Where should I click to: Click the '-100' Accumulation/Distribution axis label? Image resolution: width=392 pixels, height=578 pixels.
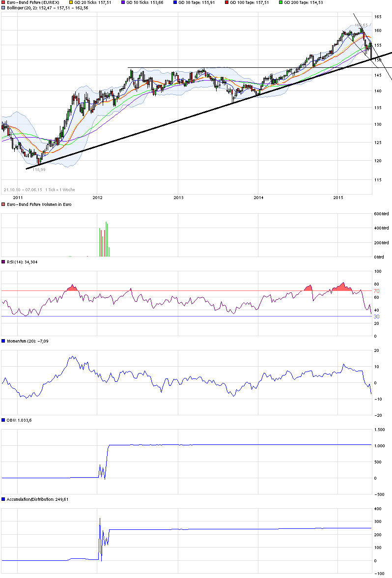(379, 574)
